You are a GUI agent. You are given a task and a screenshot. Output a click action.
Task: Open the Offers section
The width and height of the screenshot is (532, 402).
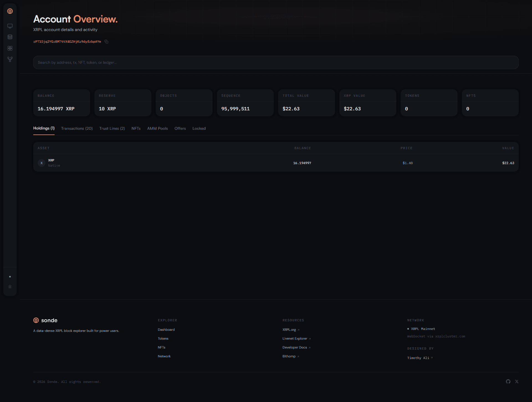pos(180,128)
